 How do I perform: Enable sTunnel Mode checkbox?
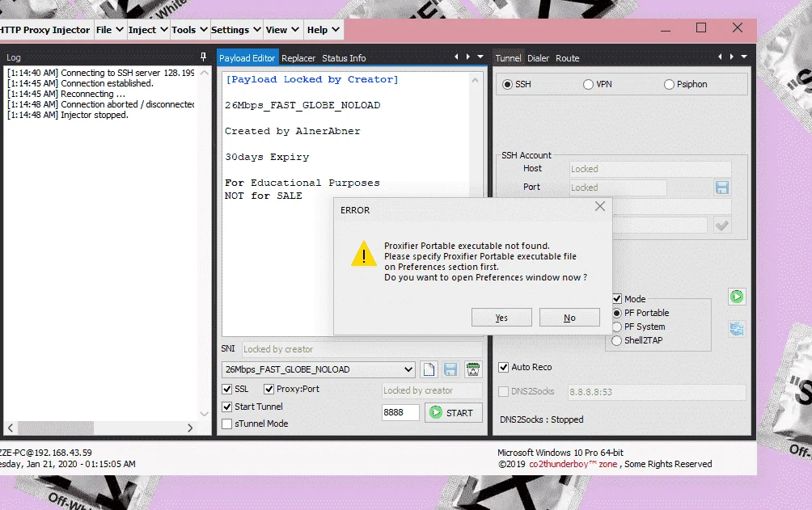[226, 424]
